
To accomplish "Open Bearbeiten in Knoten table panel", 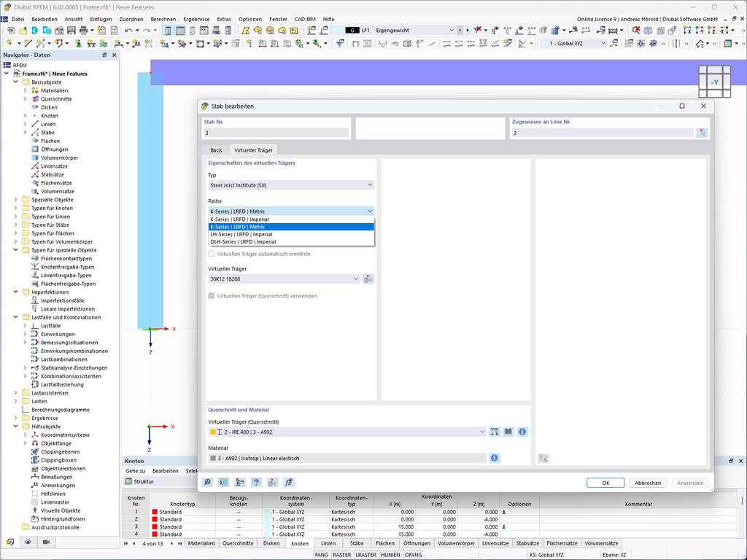I will (166, 471).
